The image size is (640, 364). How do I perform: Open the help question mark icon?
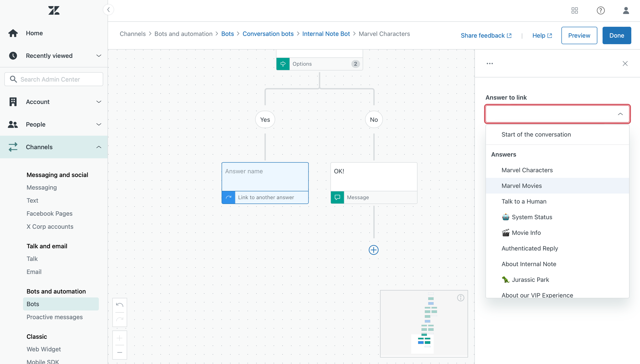[601, 11]
